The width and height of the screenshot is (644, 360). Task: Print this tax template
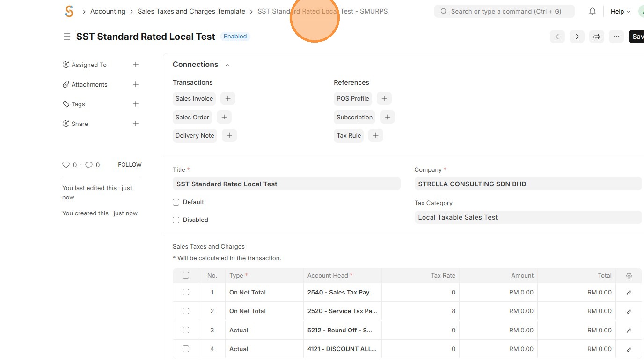(x=596, y=37)
